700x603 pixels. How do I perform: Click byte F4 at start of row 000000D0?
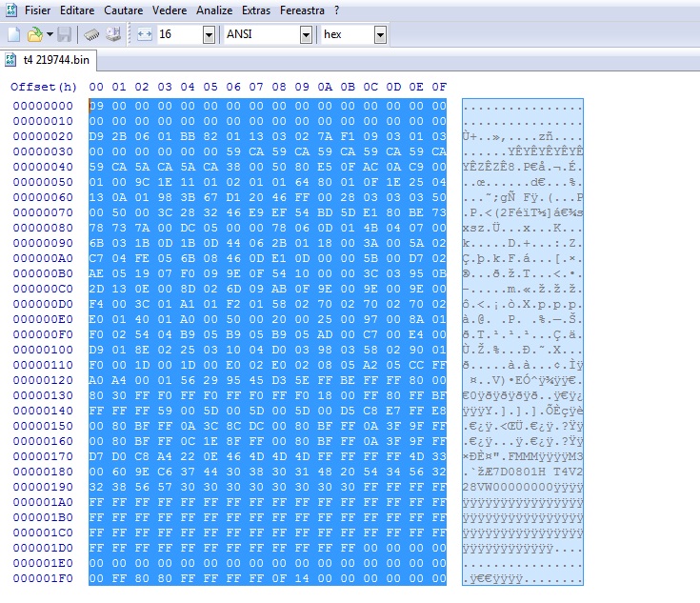tap(96, 304)
